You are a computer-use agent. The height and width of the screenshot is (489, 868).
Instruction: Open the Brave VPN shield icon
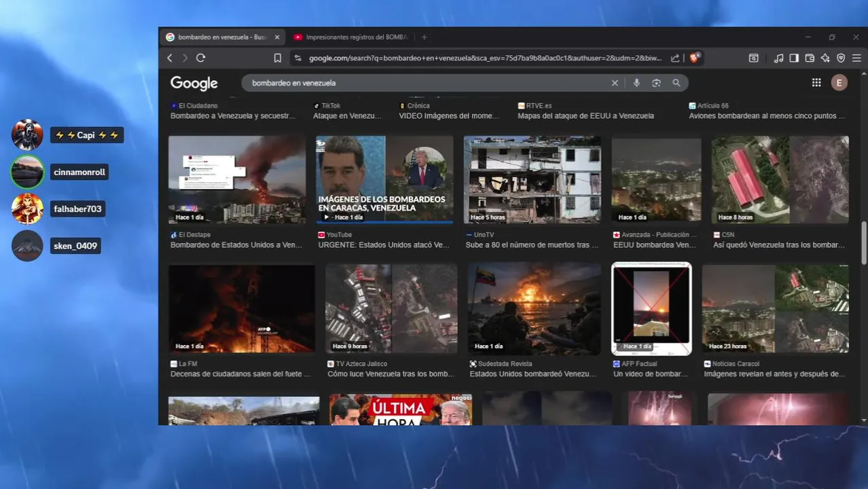click(841, 58)
